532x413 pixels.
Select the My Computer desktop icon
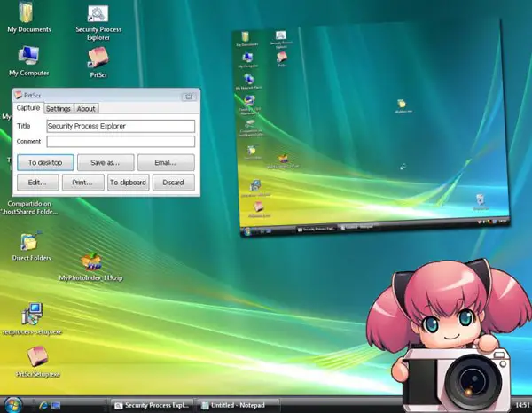(29, 61)
